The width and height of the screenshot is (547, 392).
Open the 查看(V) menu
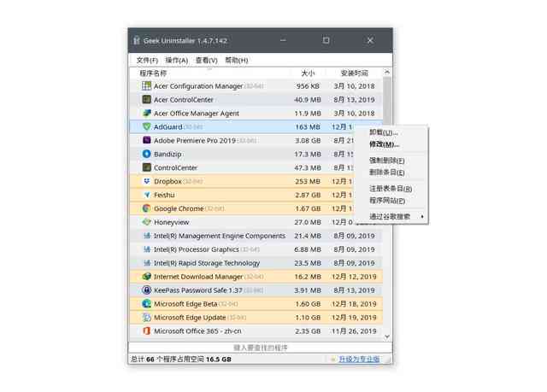pos(207,61)
